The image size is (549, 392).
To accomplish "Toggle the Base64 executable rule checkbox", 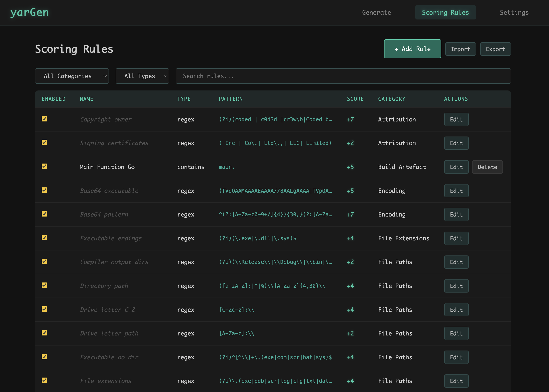I will [44, 190].
